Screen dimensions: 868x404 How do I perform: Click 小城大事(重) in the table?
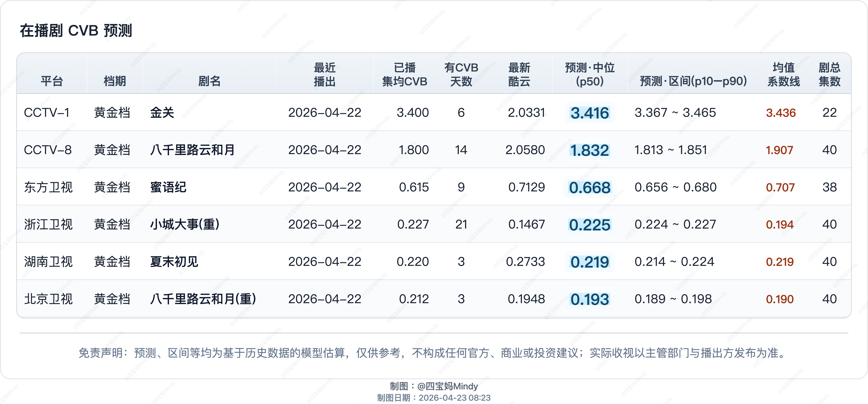coord(185,224)
